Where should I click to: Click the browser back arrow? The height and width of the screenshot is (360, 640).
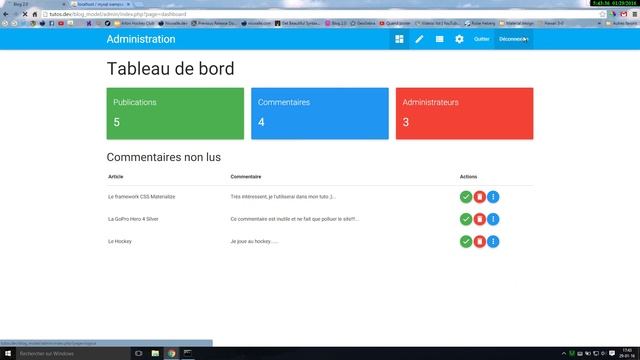6,14
